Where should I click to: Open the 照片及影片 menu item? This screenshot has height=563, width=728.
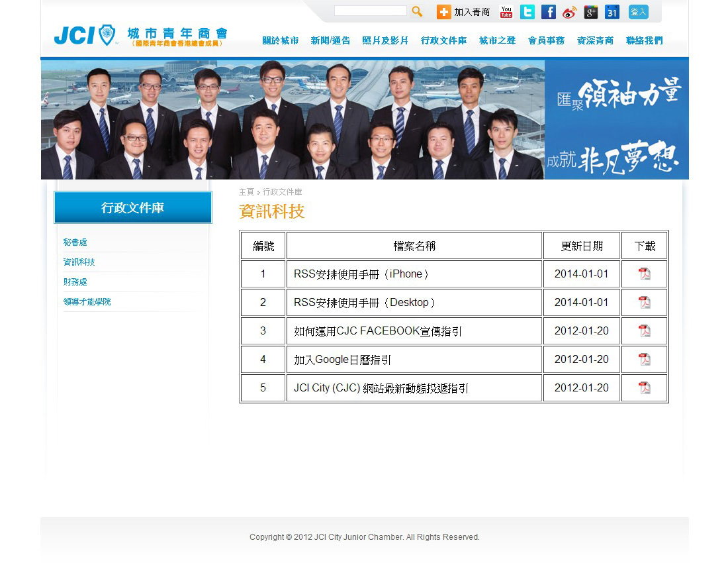pyautogui.click(x=385, y=40)
